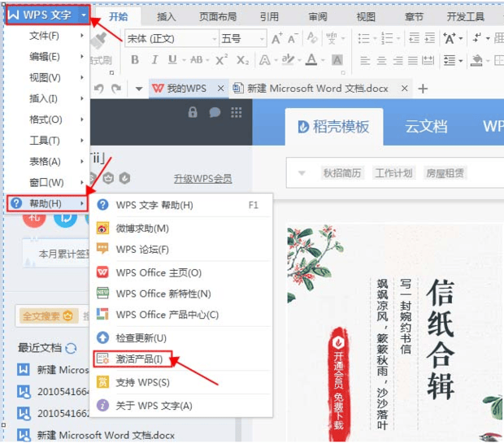Click the shading paint bucket icon
This screenshot has height=448, width=504.
[x=476, y=60]
